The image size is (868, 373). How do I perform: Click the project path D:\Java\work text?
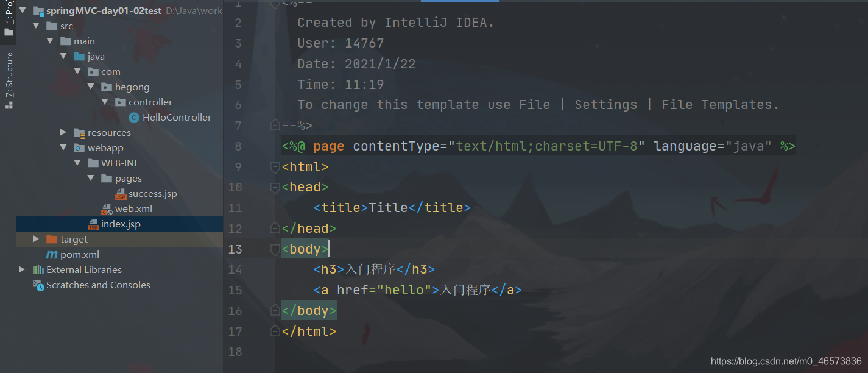click(x=194, y=11)
